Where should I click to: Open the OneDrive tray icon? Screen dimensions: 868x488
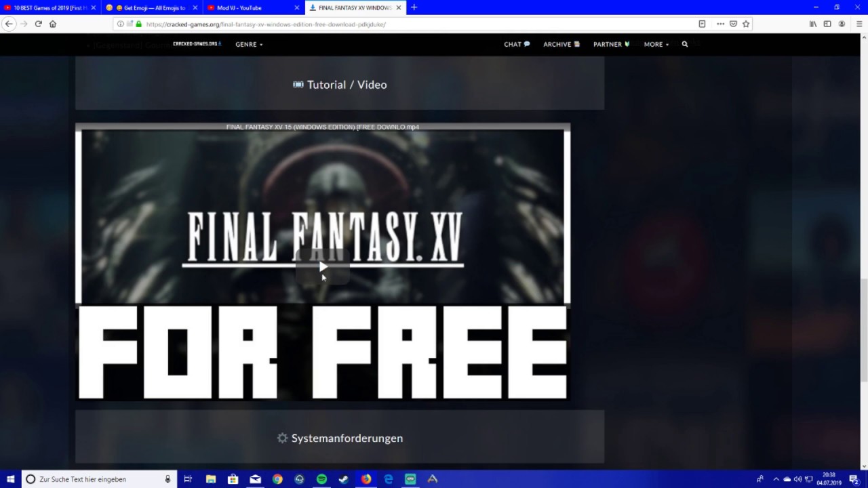pyautogui.click(x=787, y=479)
